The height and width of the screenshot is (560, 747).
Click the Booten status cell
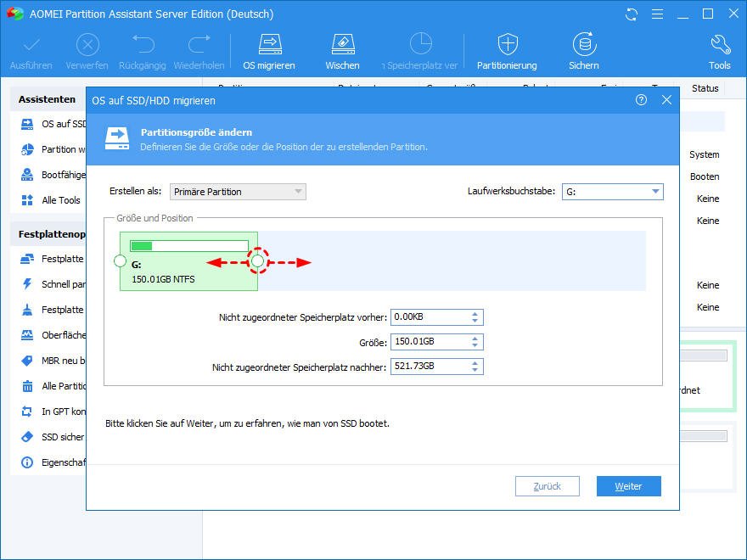pos(705,176)
